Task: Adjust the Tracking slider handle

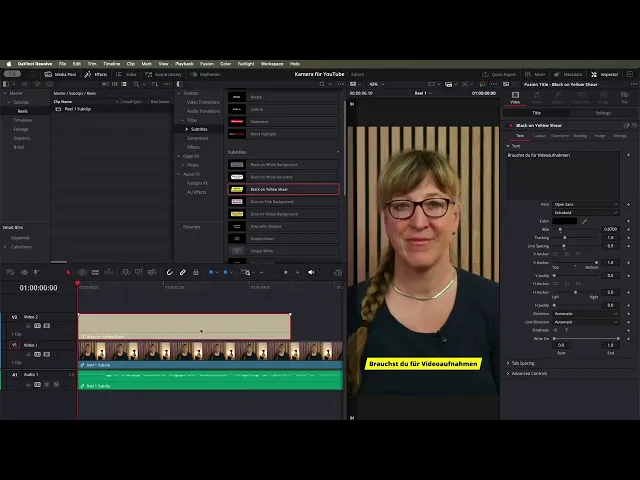Action: click(x=565, y=238)
